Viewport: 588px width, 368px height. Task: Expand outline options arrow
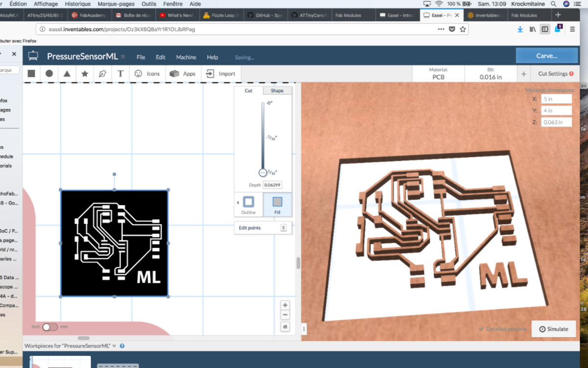238,202
